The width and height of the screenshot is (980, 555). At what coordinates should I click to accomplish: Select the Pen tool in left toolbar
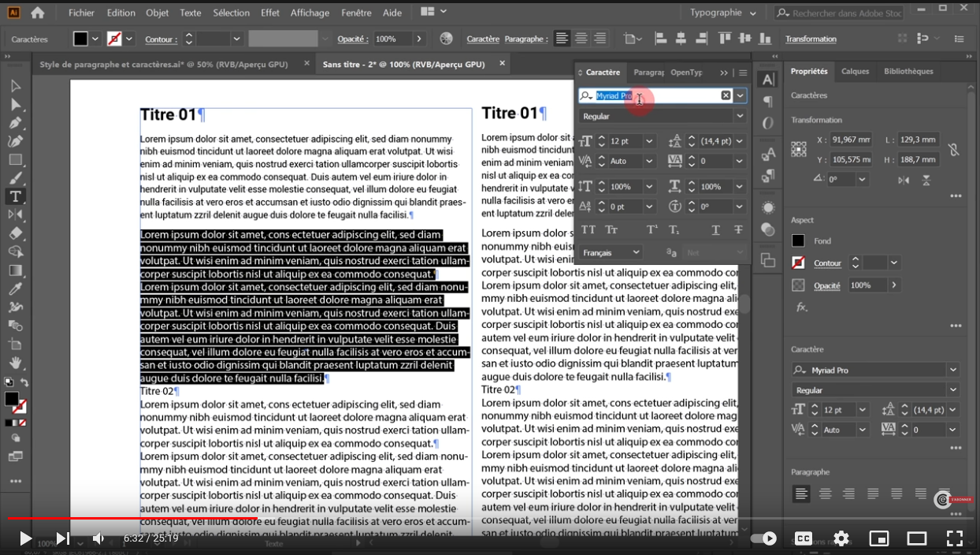coord(15,123)
